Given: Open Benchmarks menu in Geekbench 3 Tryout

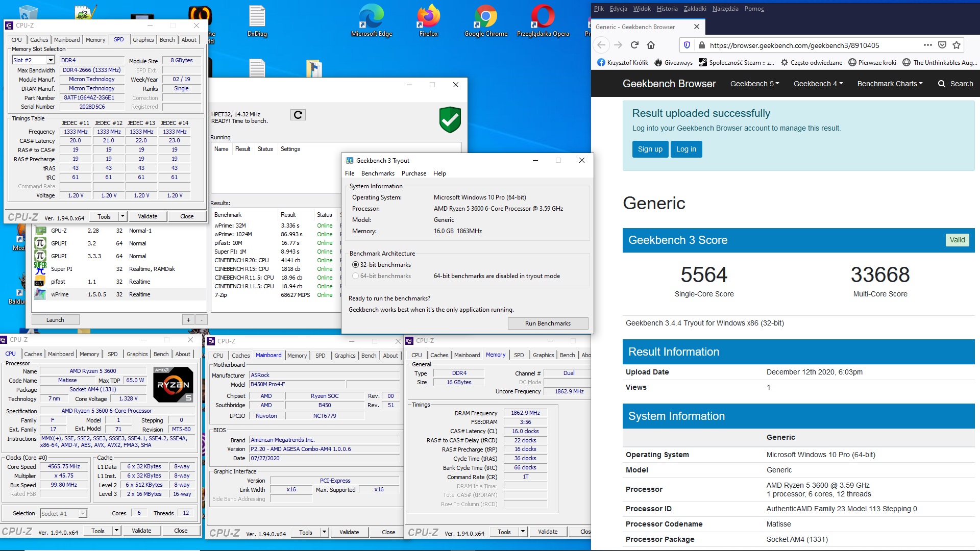Looking at the screenshot, I should click(x=378, y=173).
